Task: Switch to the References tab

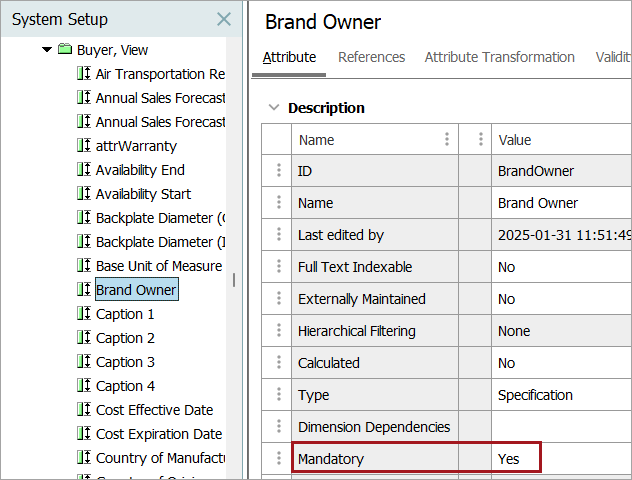Action: 371,58
